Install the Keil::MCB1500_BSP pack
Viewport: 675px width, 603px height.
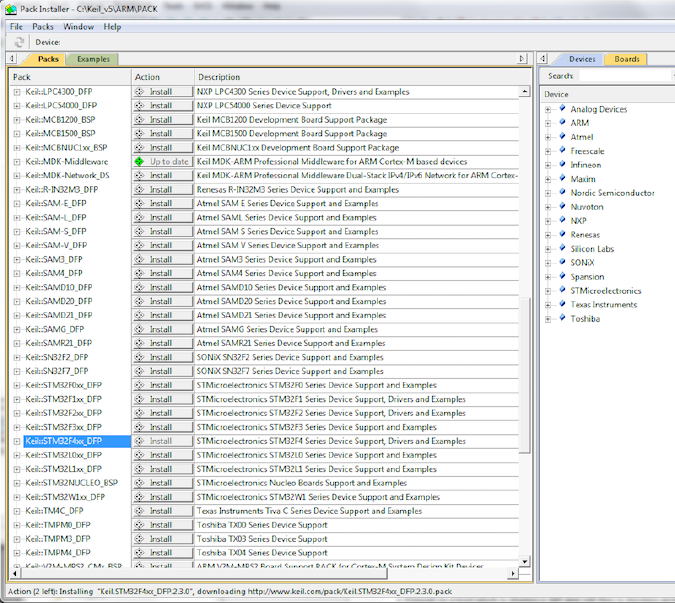tap(163, 133)
